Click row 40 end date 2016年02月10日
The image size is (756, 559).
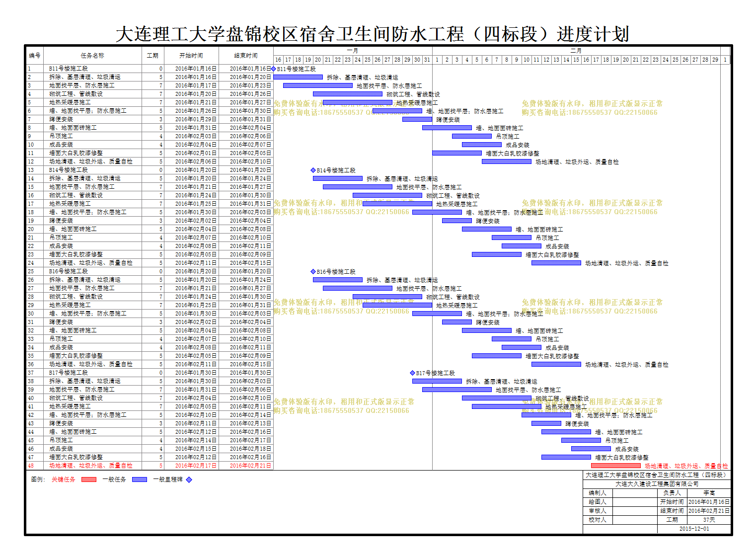pos(250,398)
